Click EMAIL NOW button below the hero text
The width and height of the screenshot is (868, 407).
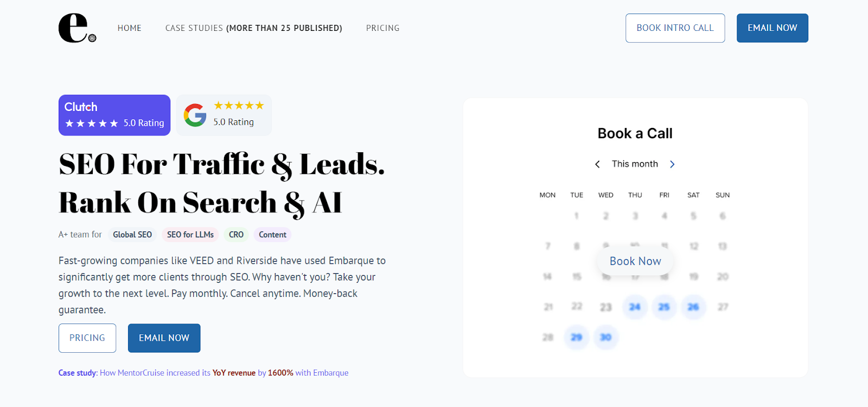(164, 338)
